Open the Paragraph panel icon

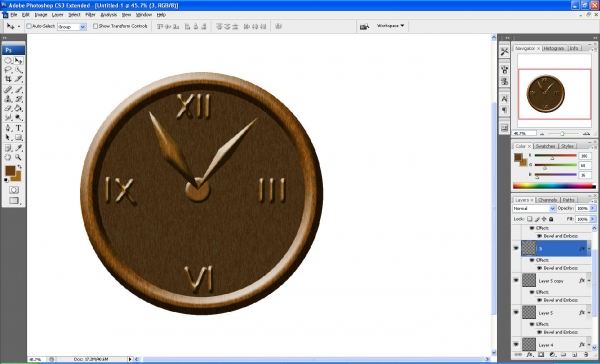tap(504, 110)
